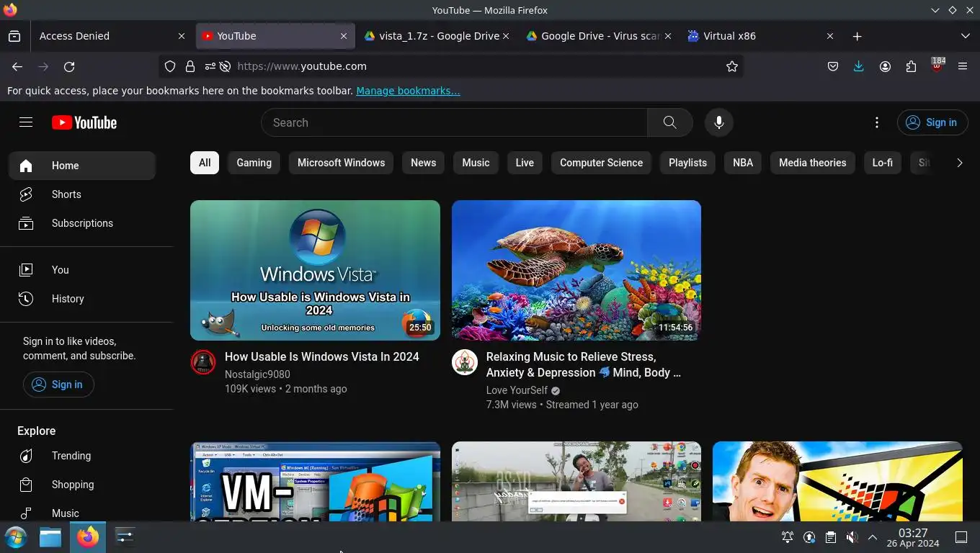
Task: Open a new Firefox tab
Action: click(857, 36)
